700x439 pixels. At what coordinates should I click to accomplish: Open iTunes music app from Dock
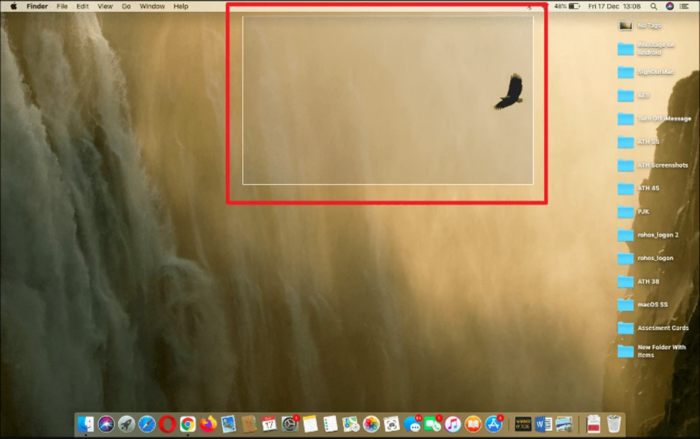pyautogui.click(x=453, y=424)
